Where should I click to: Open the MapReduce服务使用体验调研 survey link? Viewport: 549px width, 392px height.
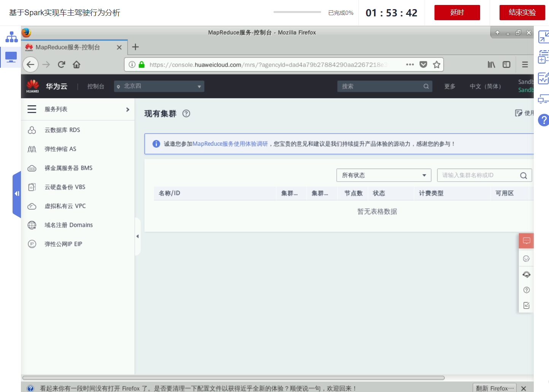(x=230, y=144)
